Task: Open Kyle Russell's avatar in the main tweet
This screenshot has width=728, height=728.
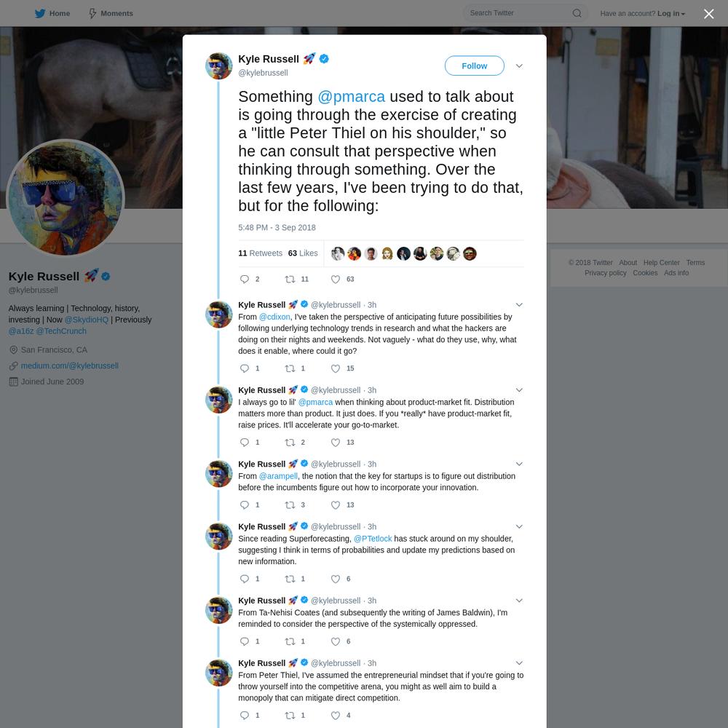Action: pyautogui.click(x=218, y=66)
